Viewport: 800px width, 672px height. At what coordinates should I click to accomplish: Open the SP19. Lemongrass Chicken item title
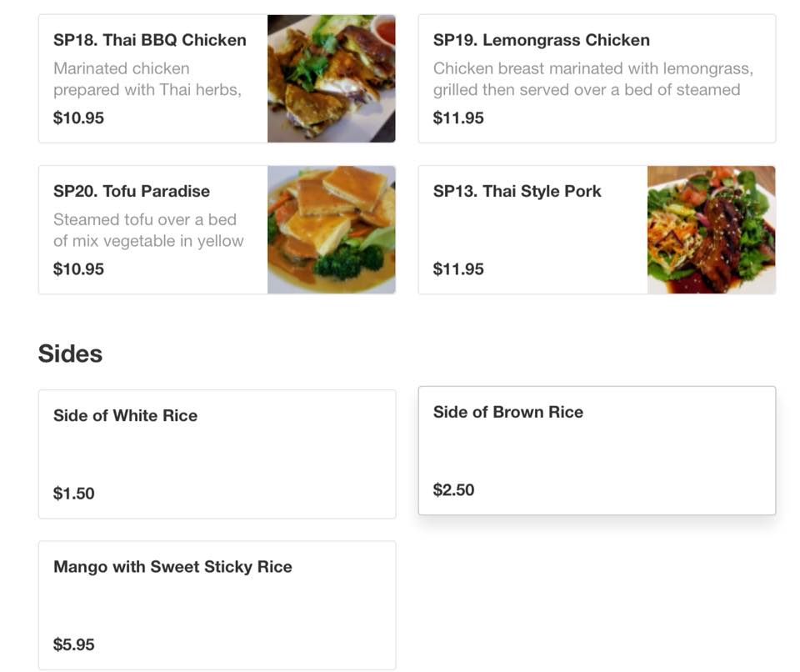point(542,40)
